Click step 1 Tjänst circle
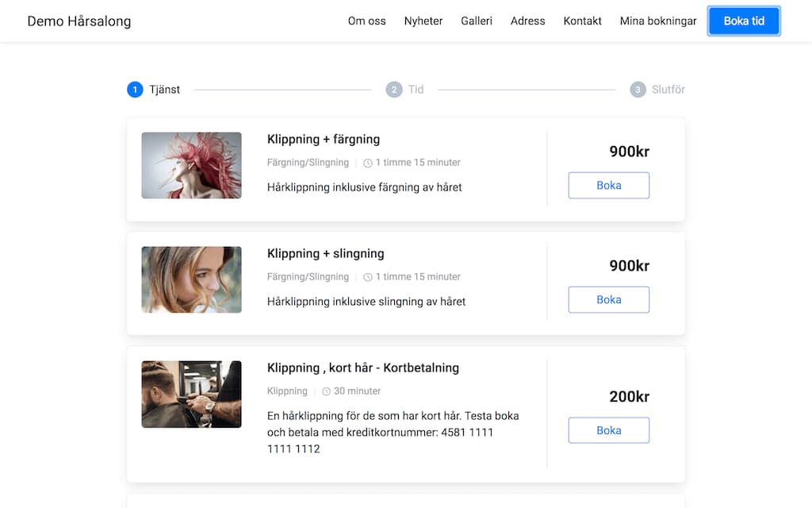Image resolution: width=812 pixels, height=508 pixels. pyautogui.click(x=135, y=90)
